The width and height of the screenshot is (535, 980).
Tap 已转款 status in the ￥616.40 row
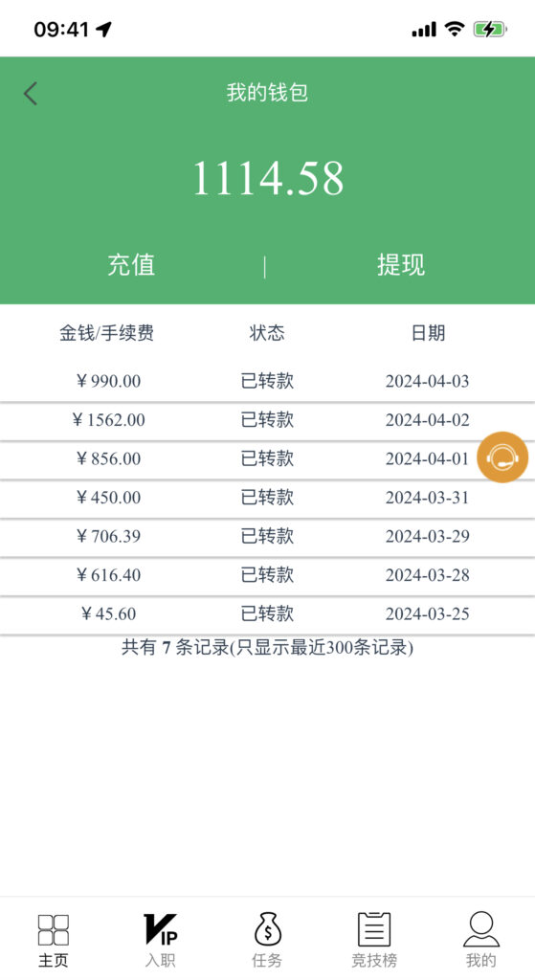click(268, 575)
